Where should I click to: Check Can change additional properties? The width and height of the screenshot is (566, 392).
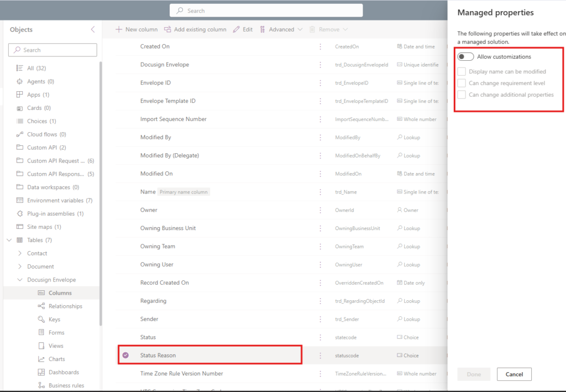[462, 95]
